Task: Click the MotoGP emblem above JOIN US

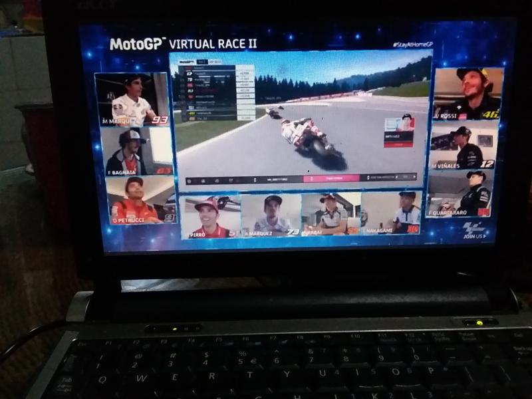Action: coord(474,227)
